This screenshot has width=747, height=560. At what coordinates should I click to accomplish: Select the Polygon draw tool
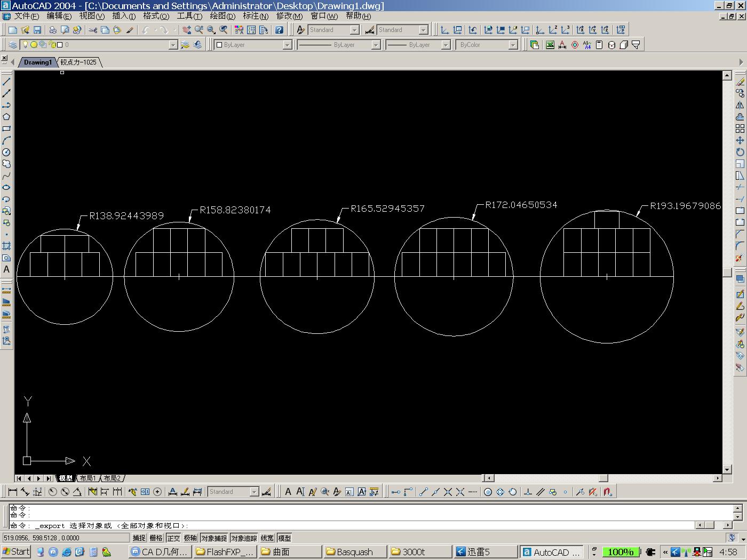point(6,117)
